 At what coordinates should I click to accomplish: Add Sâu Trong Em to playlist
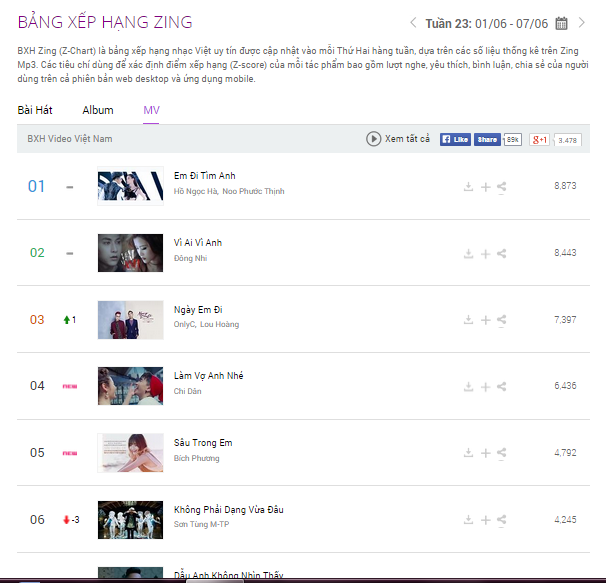485,453
